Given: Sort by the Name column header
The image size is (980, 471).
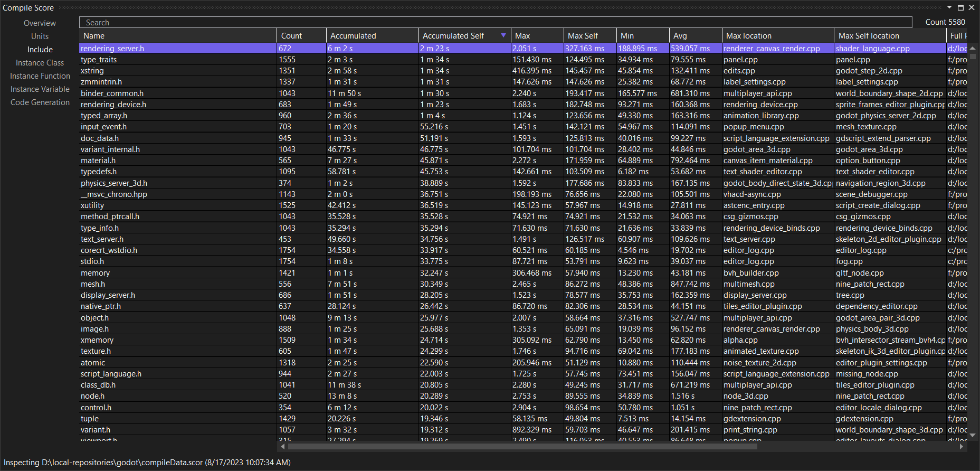Looking at the screenshot, I should [x=178, y=35].
